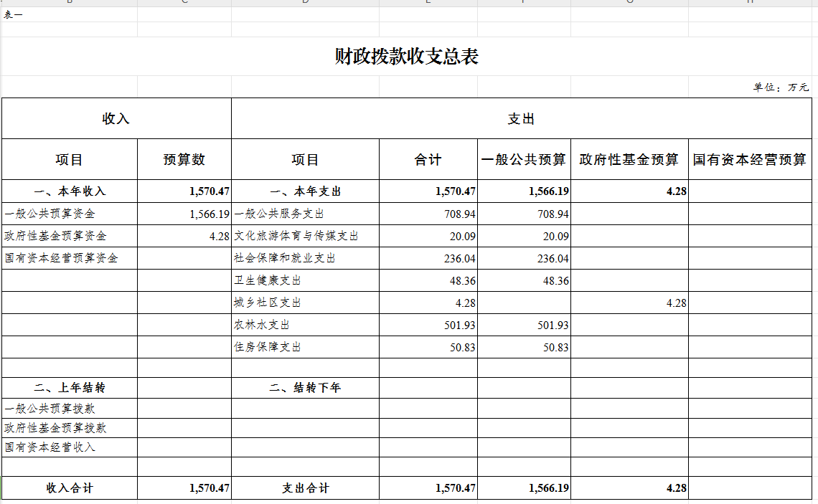Image resolution: width=818 pixels, height=504 pixels.
Task: Click the 项目 header under 收入
Action: pos(70,159)
